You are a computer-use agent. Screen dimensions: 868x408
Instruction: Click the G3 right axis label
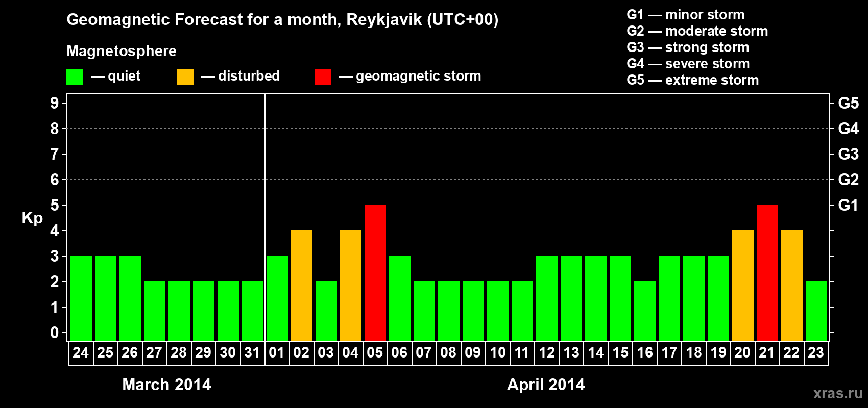pyautogui.click(x=849, y=154)
